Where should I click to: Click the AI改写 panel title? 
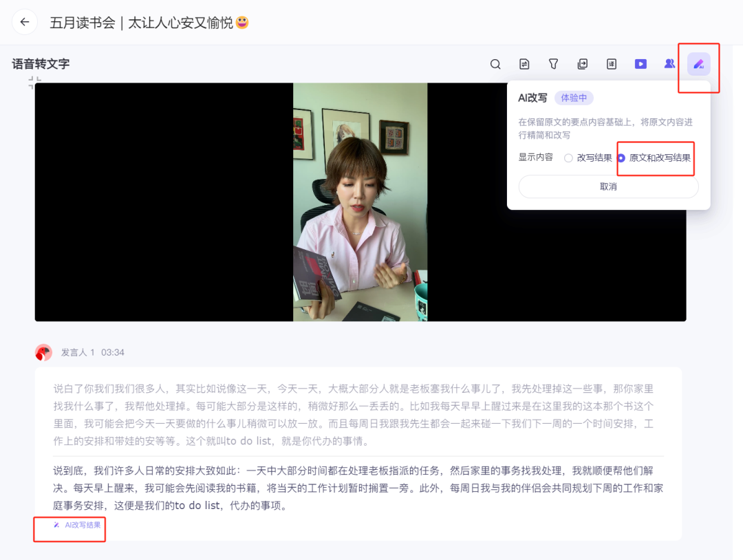(x=532, y=98)
